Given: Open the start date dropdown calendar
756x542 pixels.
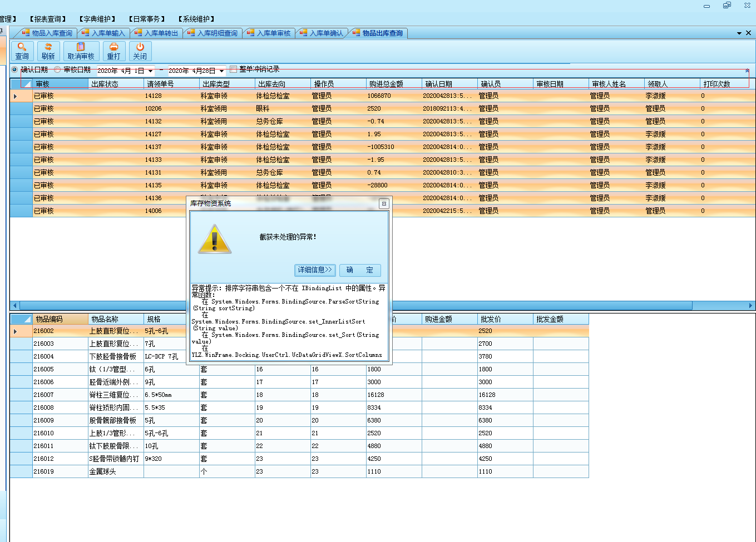Looking at the screenshot, I should [x=150, y=71].
